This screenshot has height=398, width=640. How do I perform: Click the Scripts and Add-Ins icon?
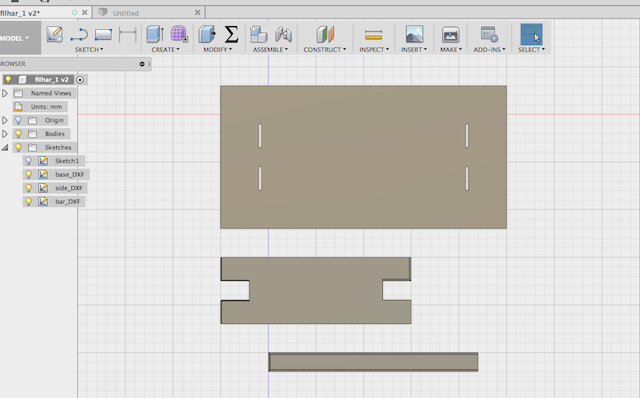coord(489,34)
